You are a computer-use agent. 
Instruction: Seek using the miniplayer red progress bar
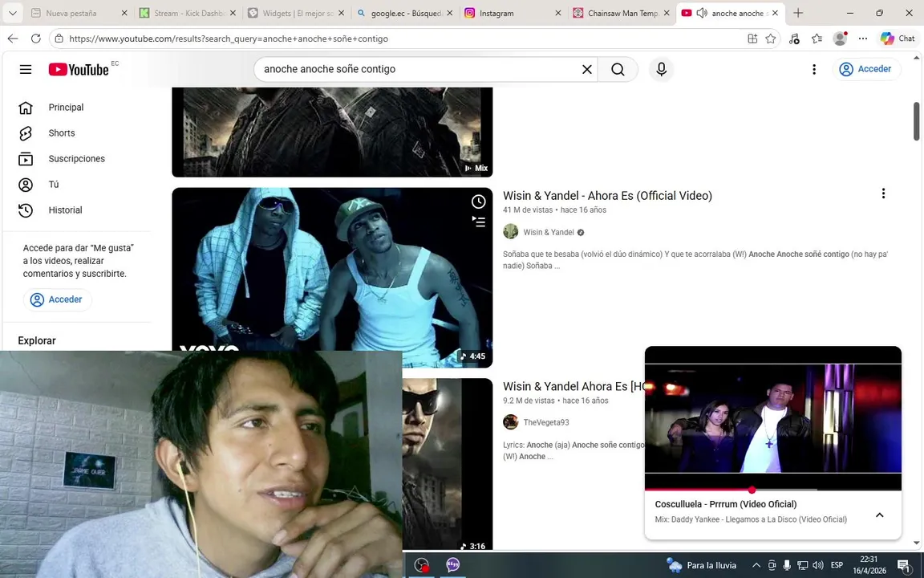pos(773,490)
